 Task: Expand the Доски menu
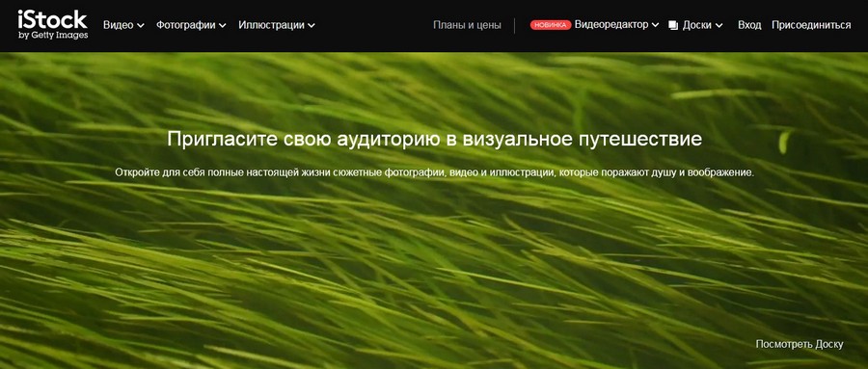pos(702,25)
